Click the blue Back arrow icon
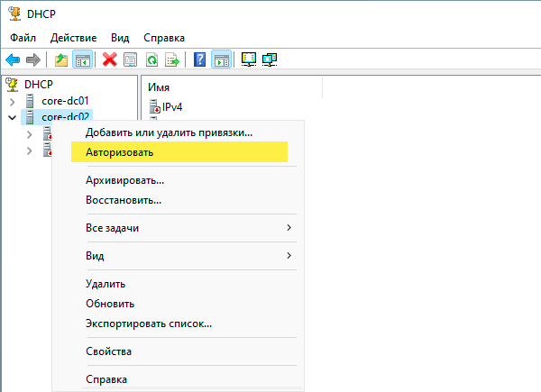Screen dimensions: 541x392 tap(13, 59)
